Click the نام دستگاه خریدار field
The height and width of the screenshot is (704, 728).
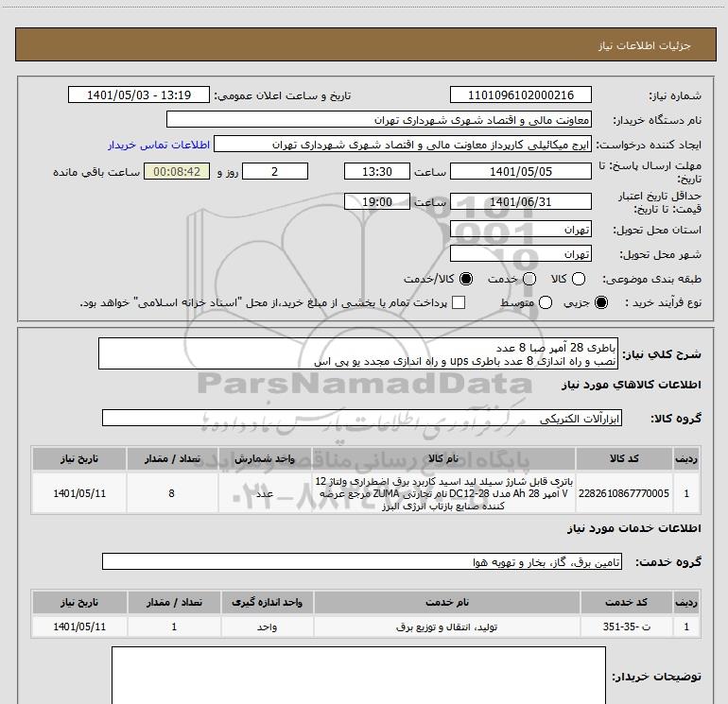(x=379, y=119)
